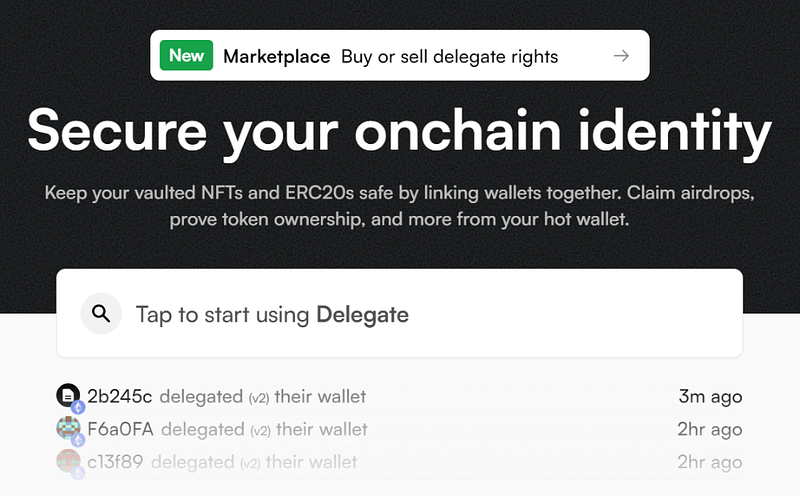Click the magnifying glass search icon
This screenshot has height=496, width=800.
[x=101, y=313]
